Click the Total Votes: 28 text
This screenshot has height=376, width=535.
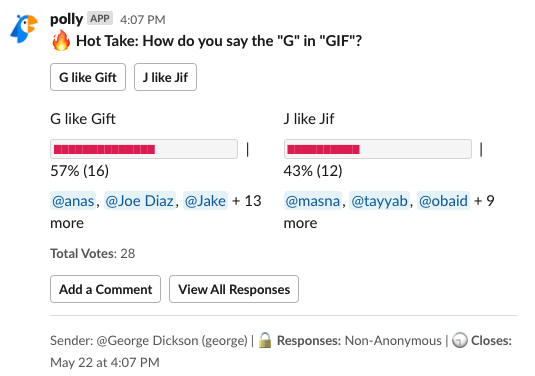coord(92,254)
